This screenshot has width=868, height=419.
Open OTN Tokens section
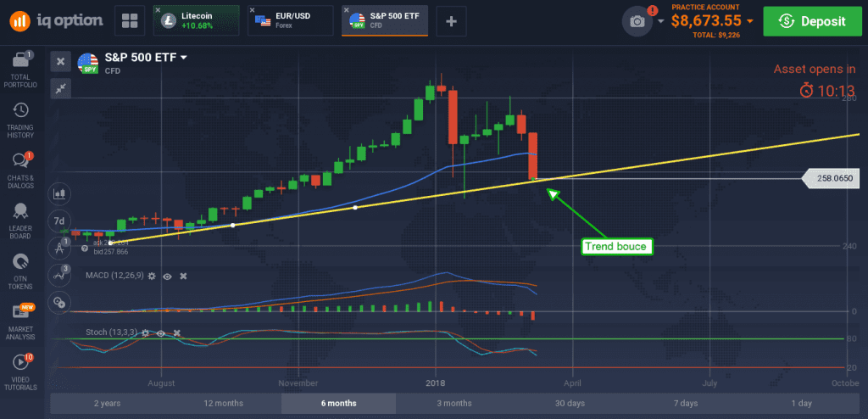point(20,271)
